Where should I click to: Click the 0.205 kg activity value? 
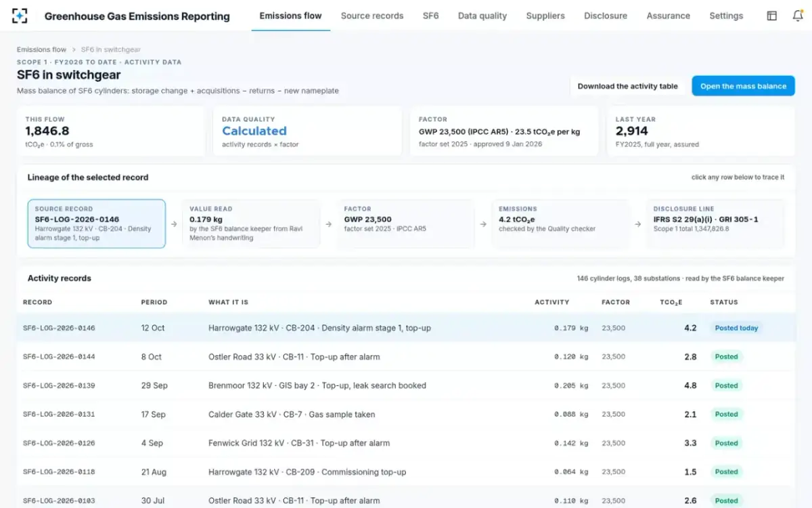571,385
